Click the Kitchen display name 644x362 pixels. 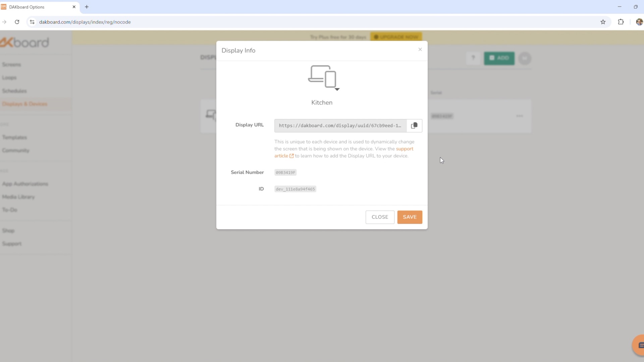pyautogui.click(x=322, y=103)
